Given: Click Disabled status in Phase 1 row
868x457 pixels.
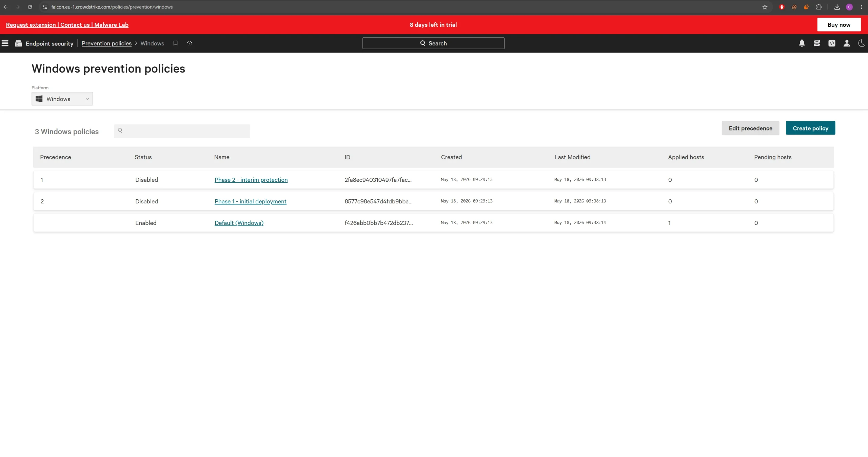Looking at the screenshot, I should click(x=146, y=201).
